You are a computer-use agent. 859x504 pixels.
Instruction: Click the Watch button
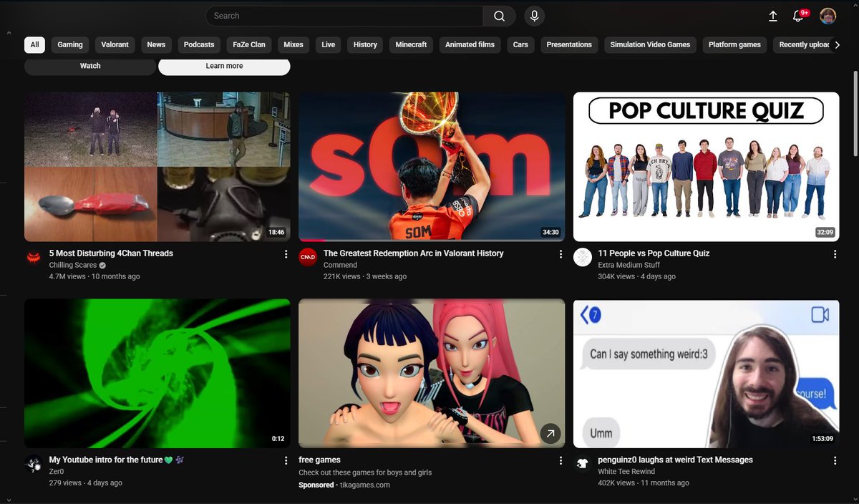[90, 66]
